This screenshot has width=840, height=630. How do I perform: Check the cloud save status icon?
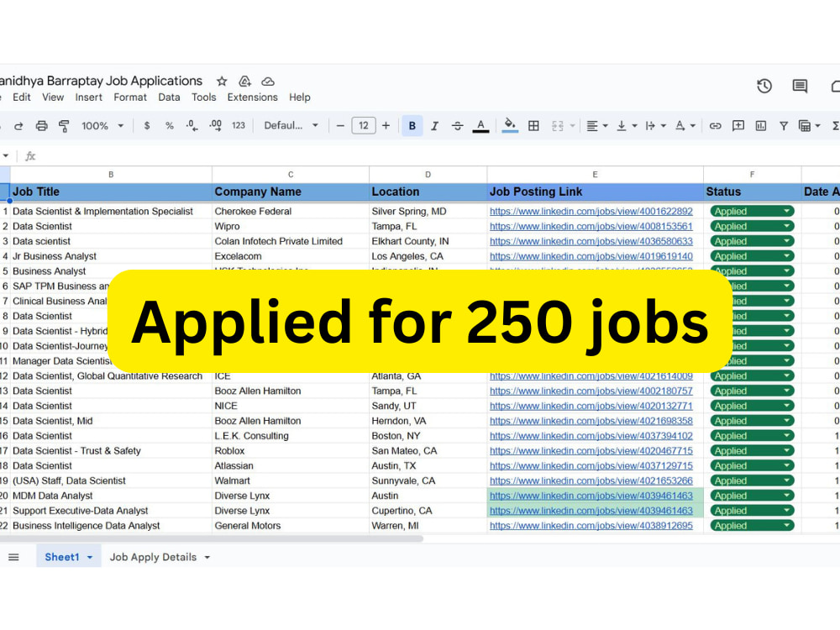pyautogui.click(x=268, y=81)
